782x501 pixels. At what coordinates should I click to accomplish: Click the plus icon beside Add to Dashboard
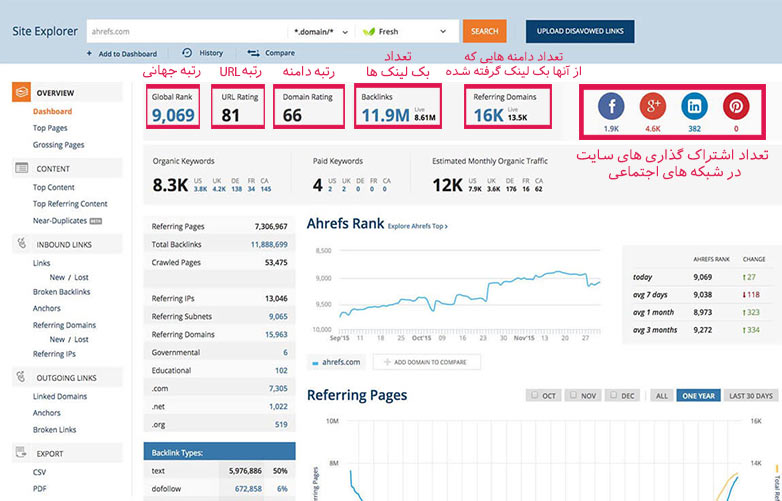[x=89, y=53]
